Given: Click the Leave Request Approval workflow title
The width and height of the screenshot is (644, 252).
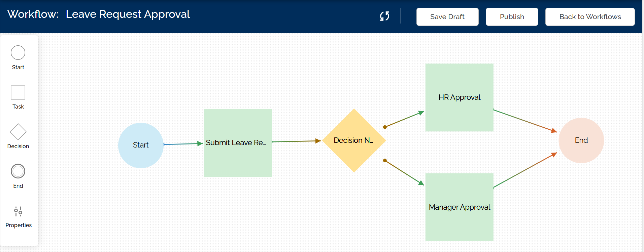Looking at the screenshot, I should click(x=128, y=14).
